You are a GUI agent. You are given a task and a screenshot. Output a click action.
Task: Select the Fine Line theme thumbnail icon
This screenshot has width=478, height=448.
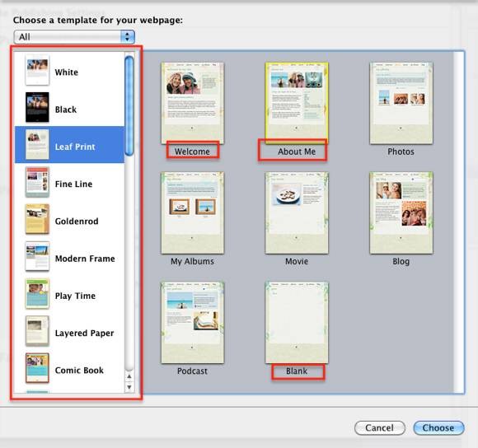37,182
